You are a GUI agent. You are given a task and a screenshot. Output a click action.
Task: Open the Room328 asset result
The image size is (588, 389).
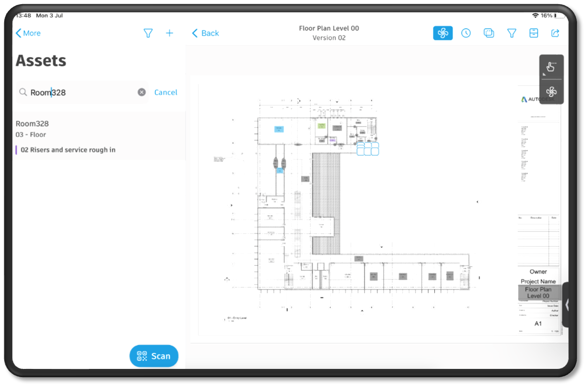tap(99, 136)
